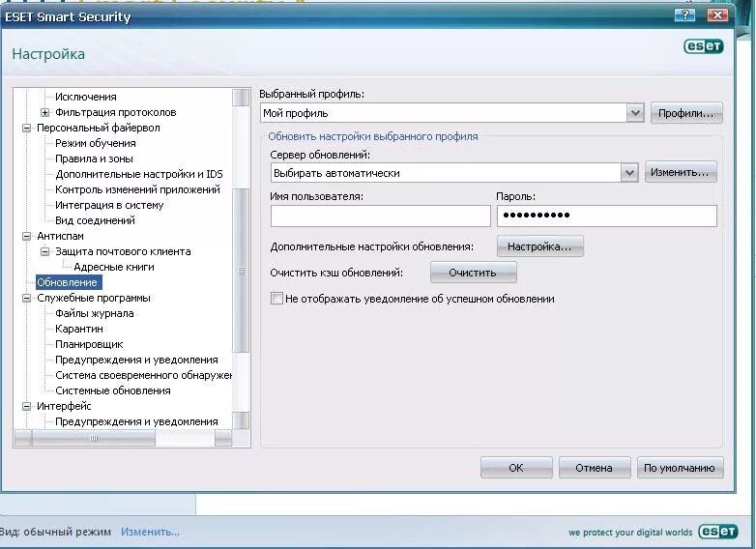Click the tree's horizontal scrollbar thumb
The width and height of the screenshot is (756, 549).
[x=94, y=438]
